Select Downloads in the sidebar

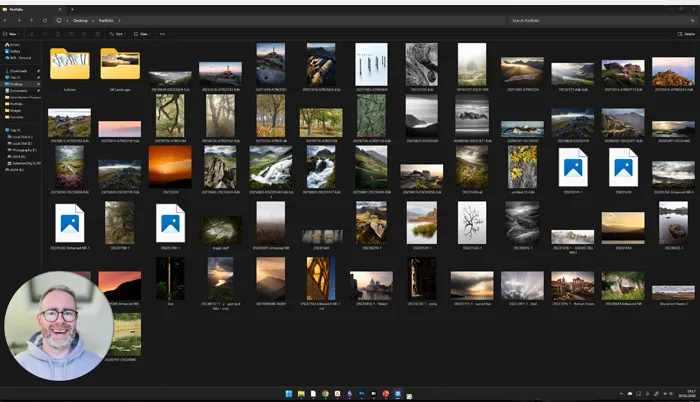pyautogui.click(x=18, y=72)
